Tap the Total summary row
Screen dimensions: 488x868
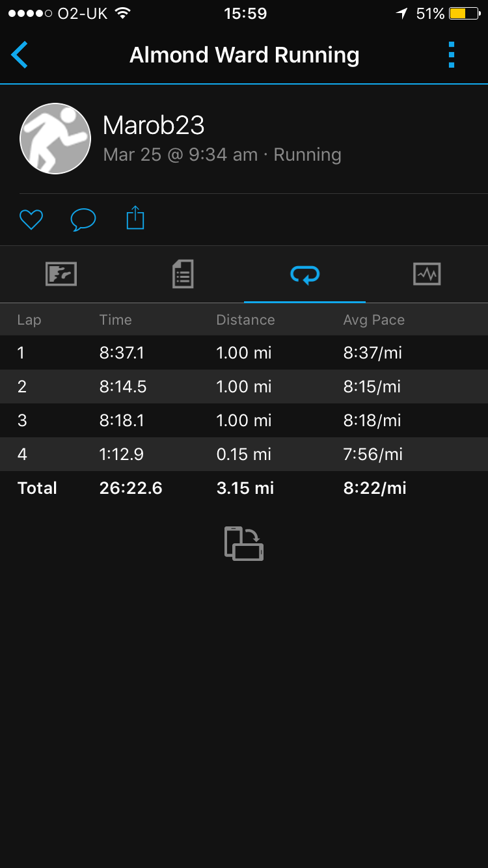pyautogui.click(x=244, y=488)
